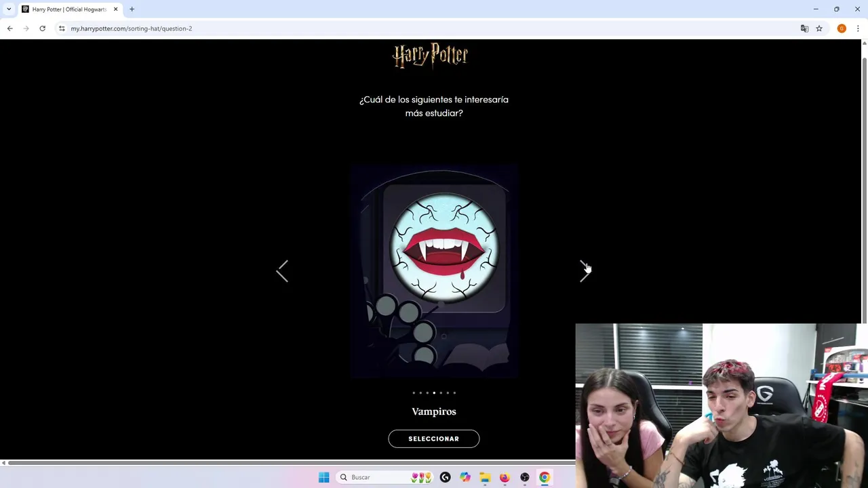Launch Microsoft Copilot from taskbar

click(x=465, y=477)
